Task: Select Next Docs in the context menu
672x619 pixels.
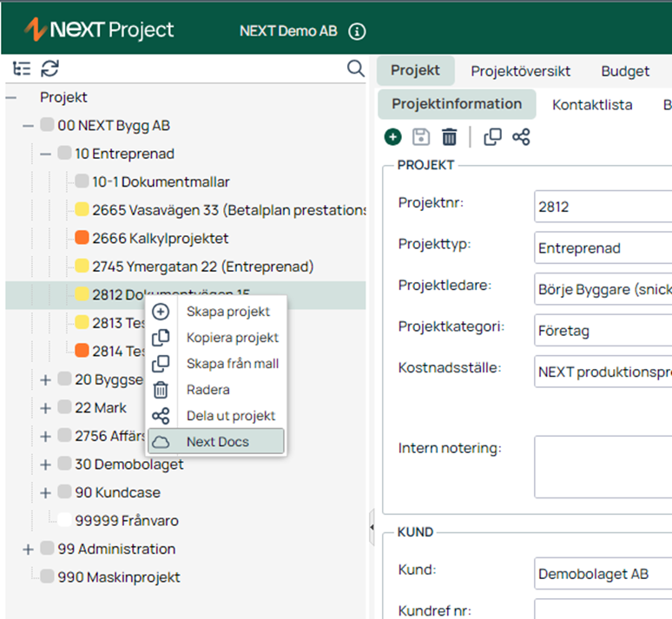Action: point(216,441)
